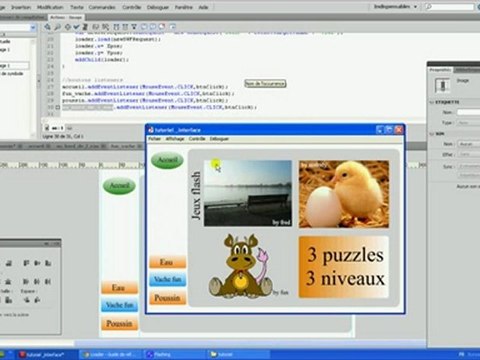
Task: Click the remove comment icon
Action: point(162,27)
